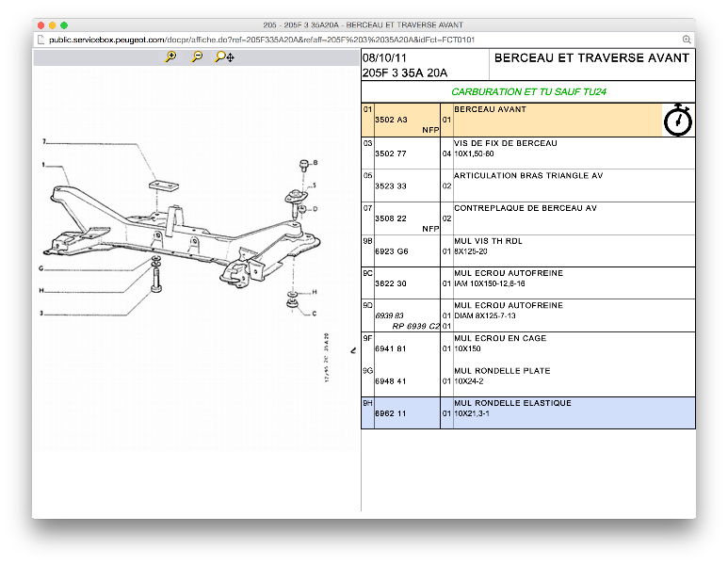Click the 10X21,3-1 dimension text
The height and width of the screenshot is (565, 728).
pyautogui.click(x=471, y=413)
